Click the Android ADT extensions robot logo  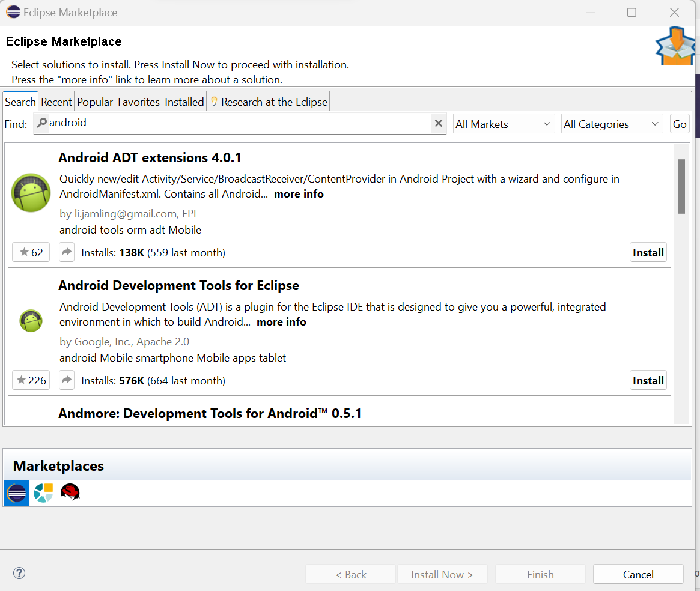point(31,192)
